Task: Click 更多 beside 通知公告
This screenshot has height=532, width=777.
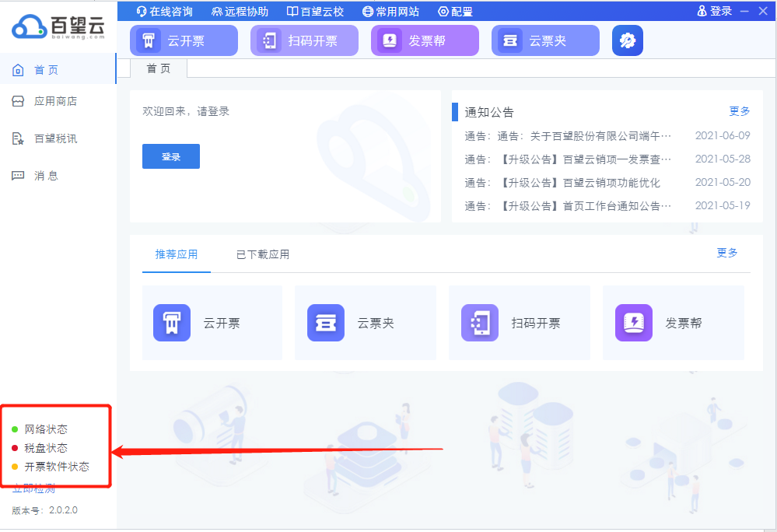Action: (x=740, y=111)
